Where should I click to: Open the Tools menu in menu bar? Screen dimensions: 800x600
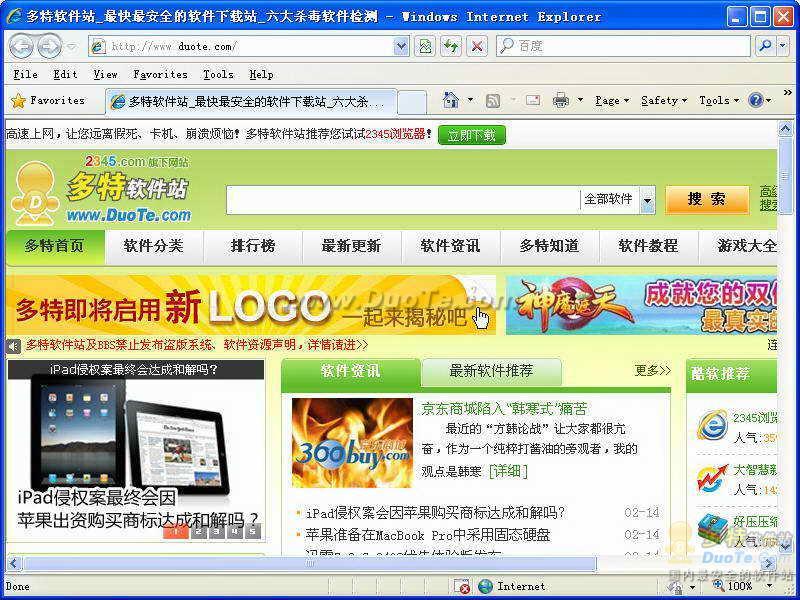pyautogui.click(x=218, y=74)
